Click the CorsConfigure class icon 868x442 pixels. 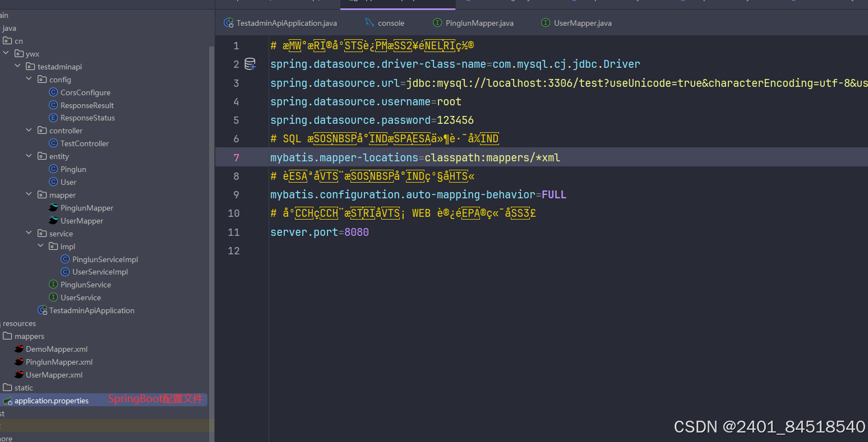(x=53, y=92)
